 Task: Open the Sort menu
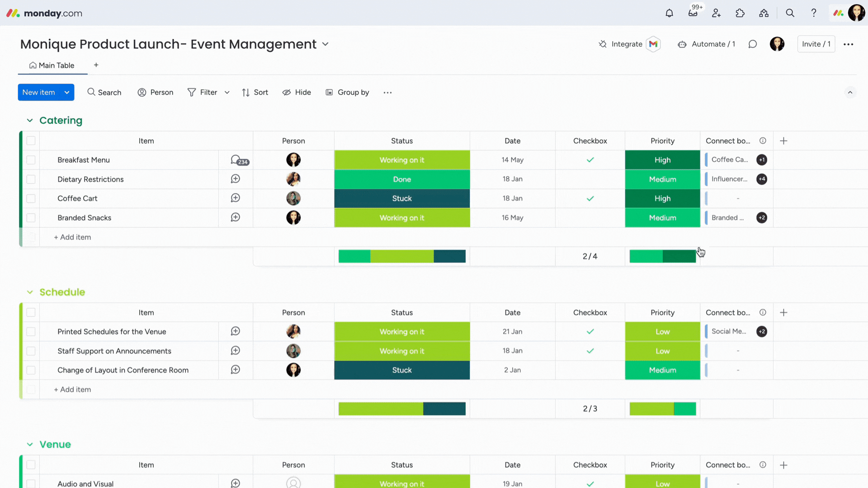(x=255, y=92)
